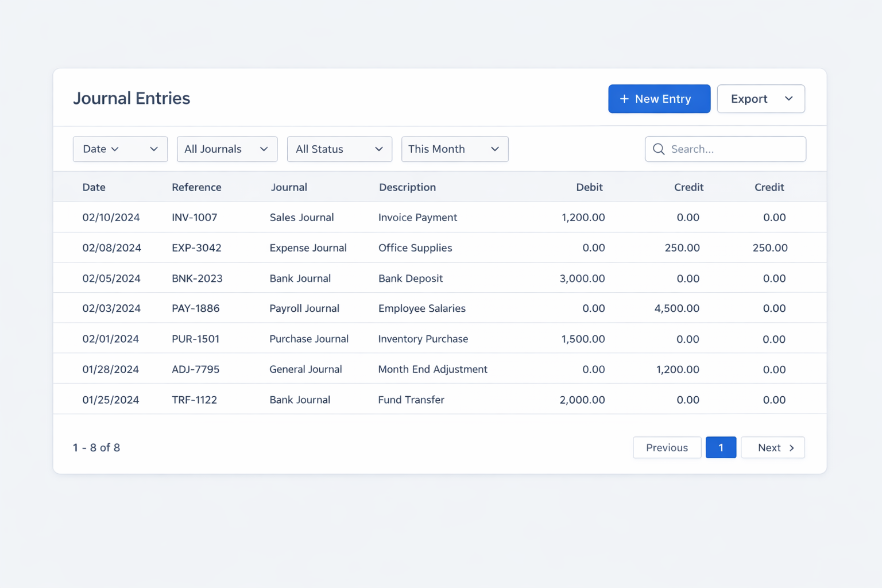The width and height of the screenshot is (882, 588).
Task: Create a New Entry
Action: pos(659,99)
